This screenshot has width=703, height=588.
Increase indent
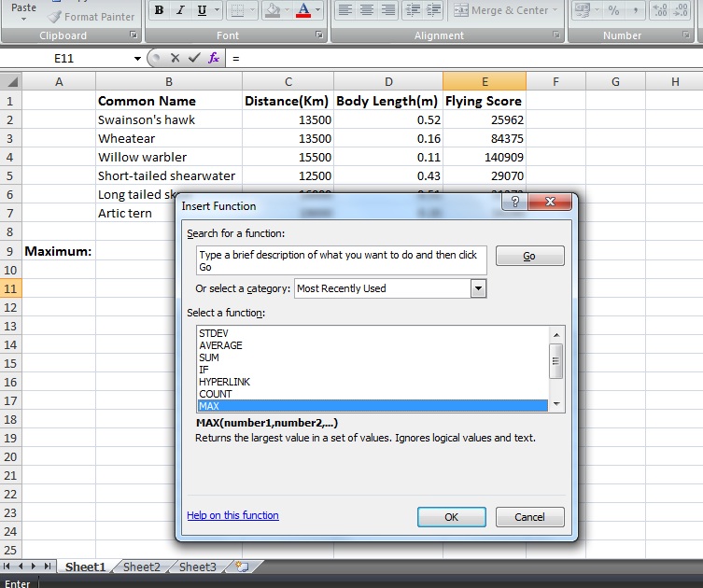[x=433, y=10]
